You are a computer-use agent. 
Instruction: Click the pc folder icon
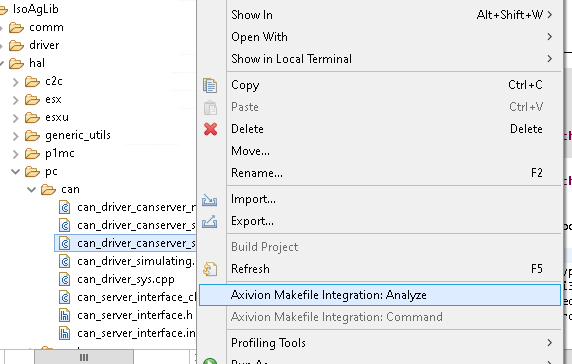(x=32, y=171)
